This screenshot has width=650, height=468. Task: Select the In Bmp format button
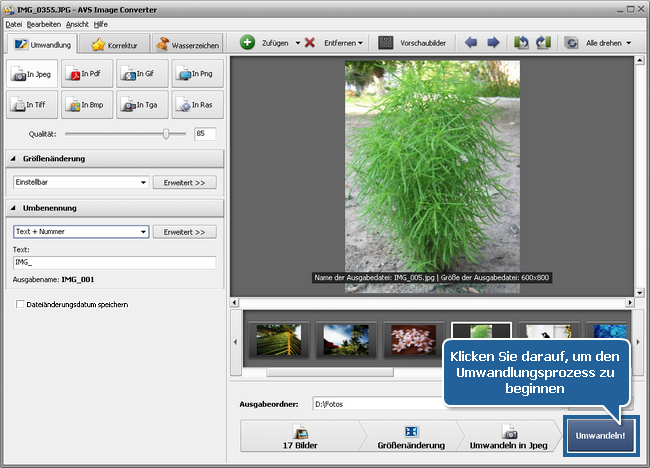click(87, 105)
